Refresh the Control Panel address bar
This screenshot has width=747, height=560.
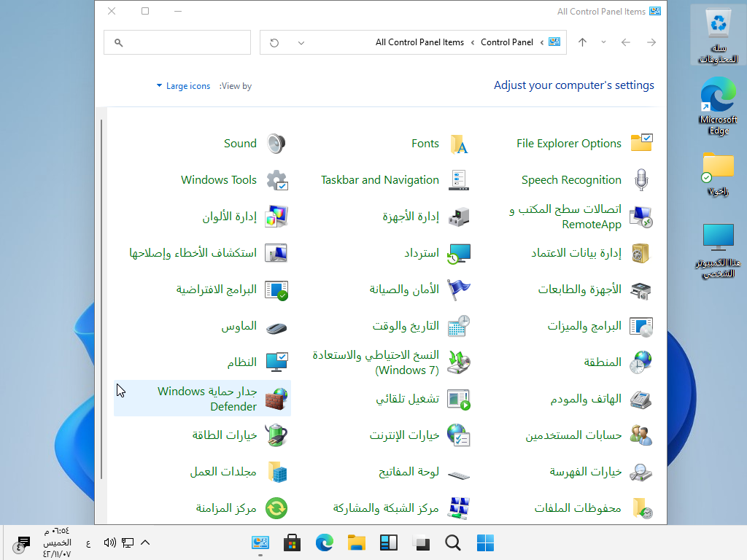(274, 43)
